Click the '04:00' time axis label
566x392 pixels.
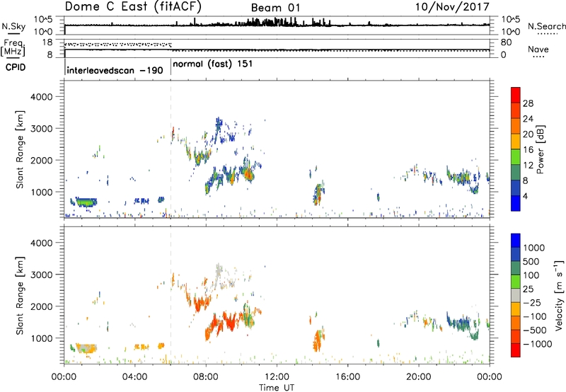click(134, 377)
